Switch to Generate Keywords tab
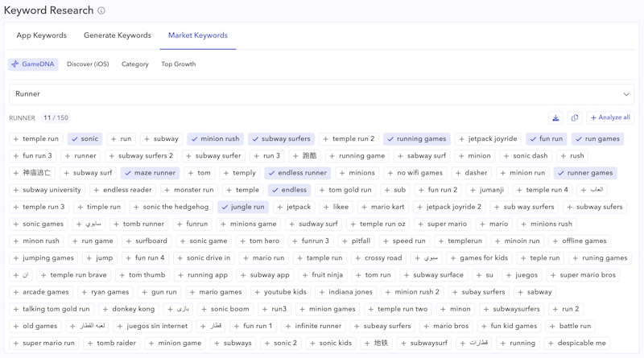Screen dimensions: 644x358 coord(118,35)
